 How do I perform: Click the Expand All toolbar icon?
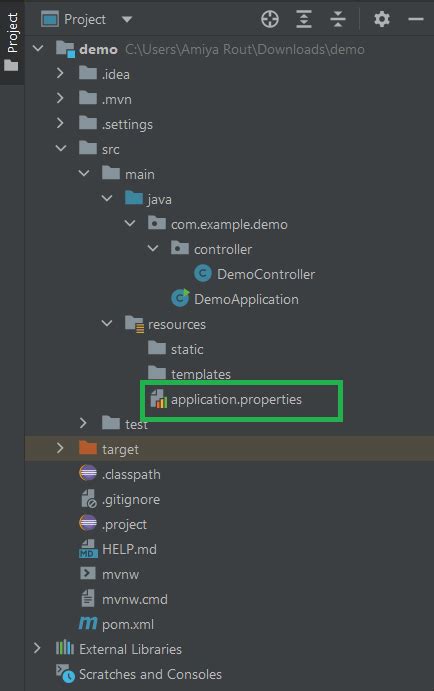304,19
